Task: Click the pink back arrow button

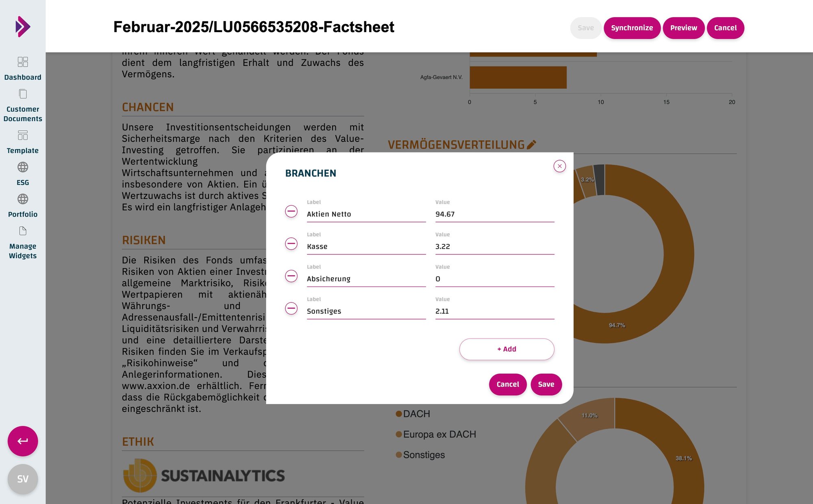Action: pyautogui.click(x=23, y=441)
